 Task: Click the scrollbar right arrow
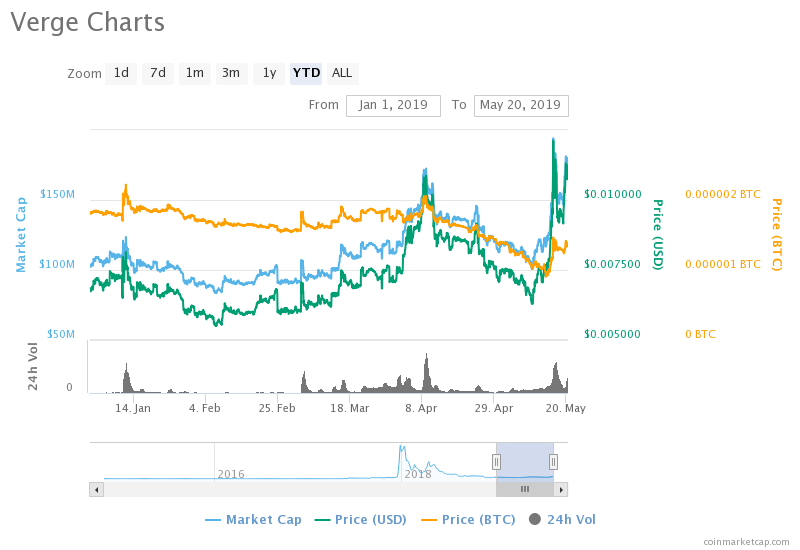(x=561, y=490)
